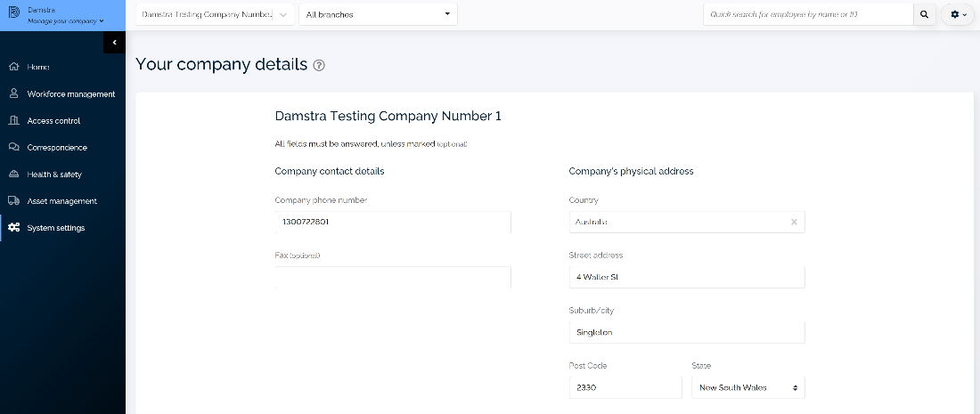Click the Correspondence chat bubbles icon
This screenshot has width=980, height=414.
13,148
